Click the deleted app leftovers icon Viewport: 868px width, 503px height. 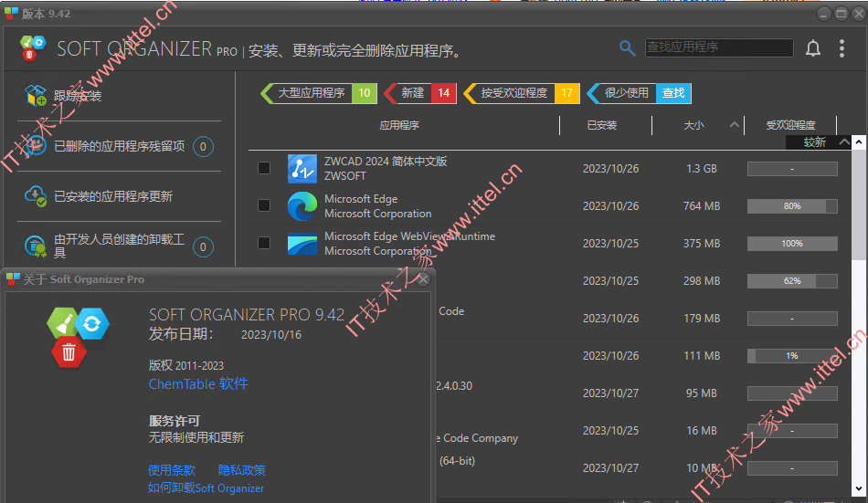[x=36, y=146]
